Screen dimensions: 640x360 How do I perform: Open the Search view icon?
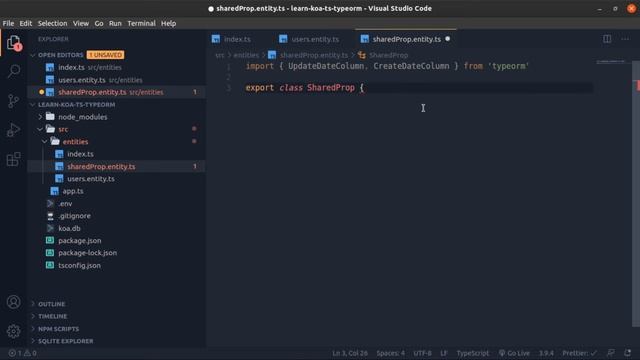13,71
